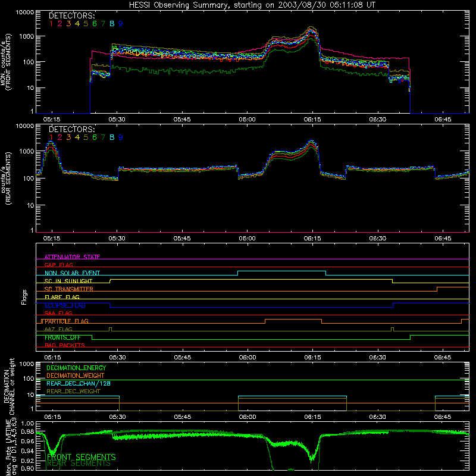Click the REAR_DEC_WEIGHT legend entry

[x=73, y=392]
